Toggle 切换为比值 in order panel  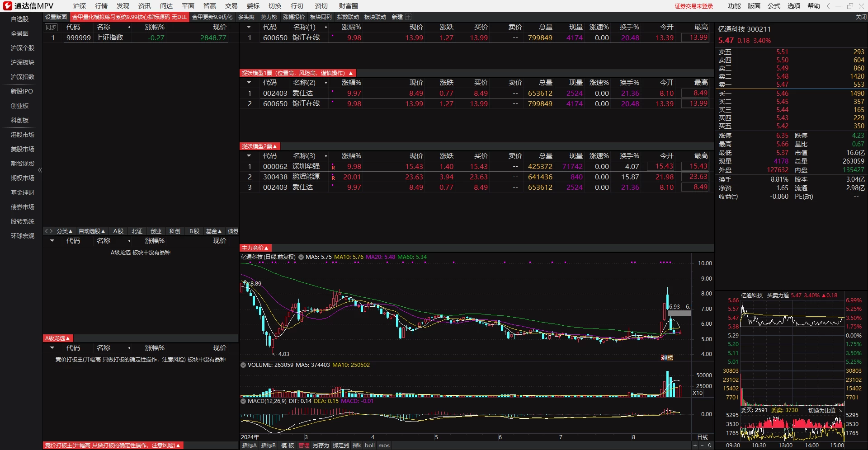pos(821,411)
